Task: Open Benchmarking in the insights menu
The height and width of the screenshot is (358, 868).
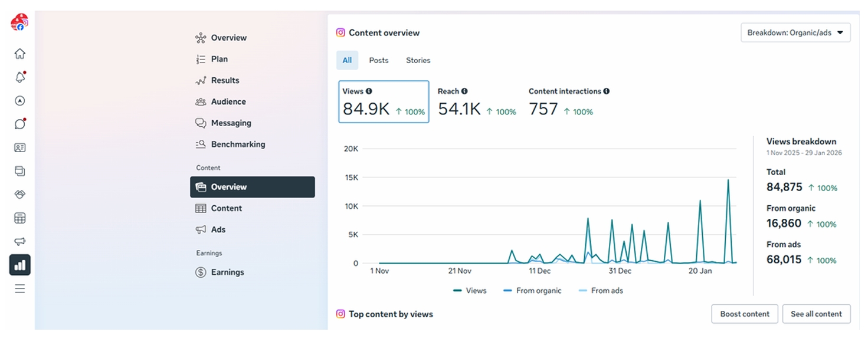Action: (x=238, y=144)
